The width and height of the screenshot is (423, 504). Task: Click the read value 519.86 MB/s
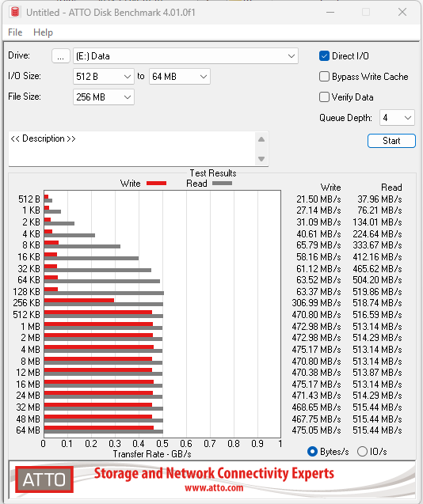click(x=377, y=291)
